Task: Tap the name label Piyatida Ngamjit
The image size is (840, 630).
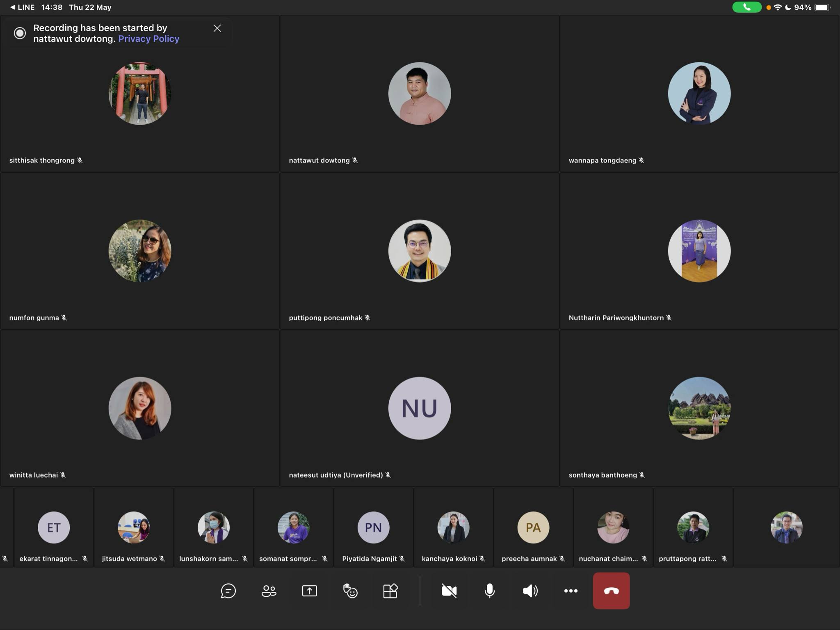Action: (370, 559)
